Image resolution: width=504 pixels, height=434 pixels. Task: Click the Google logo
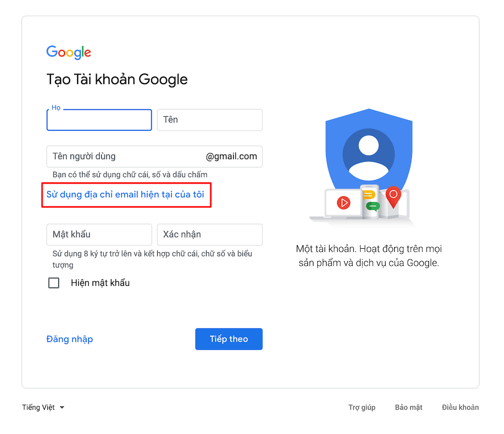point(69,52)
